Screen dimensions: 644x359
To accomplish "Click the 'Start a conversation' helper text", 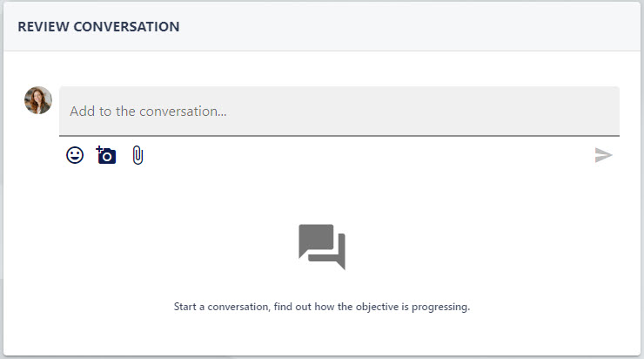I will [x=322, y=307].
